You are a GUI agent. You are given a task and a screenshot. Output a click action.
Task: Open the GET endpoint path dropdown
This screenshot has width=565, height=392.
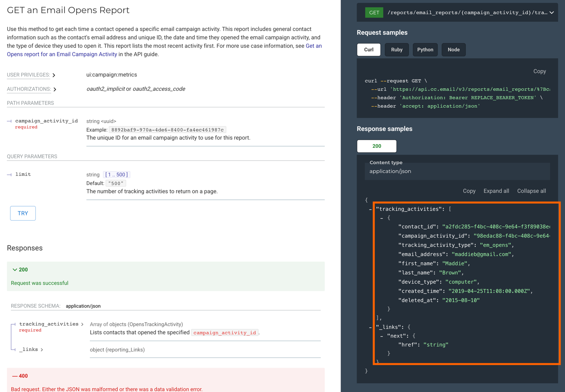point(552,12)
